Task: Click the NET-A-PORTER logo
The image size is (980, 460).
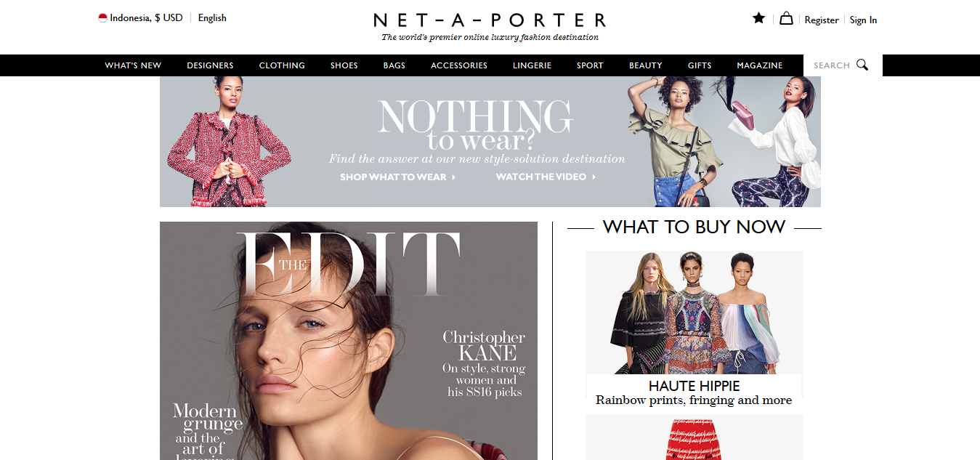Action: point(490,20)
